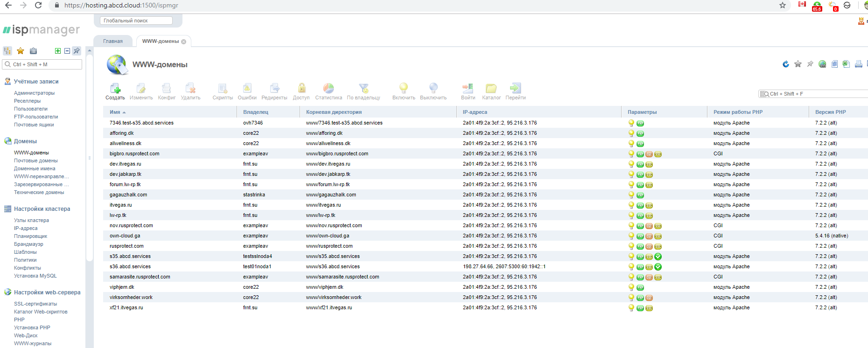The height and width of the screenshot is (348, 868).
Task: Toggle the light bulb for s35.abcd.services
Action: click(631, 257)
